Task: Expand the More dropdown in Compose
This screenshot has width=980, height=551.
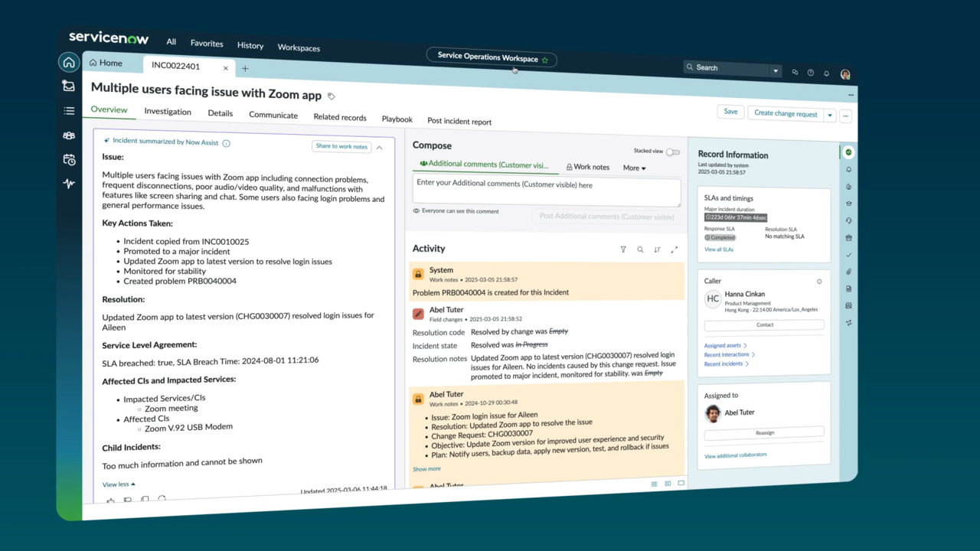Action: point(634,168)
